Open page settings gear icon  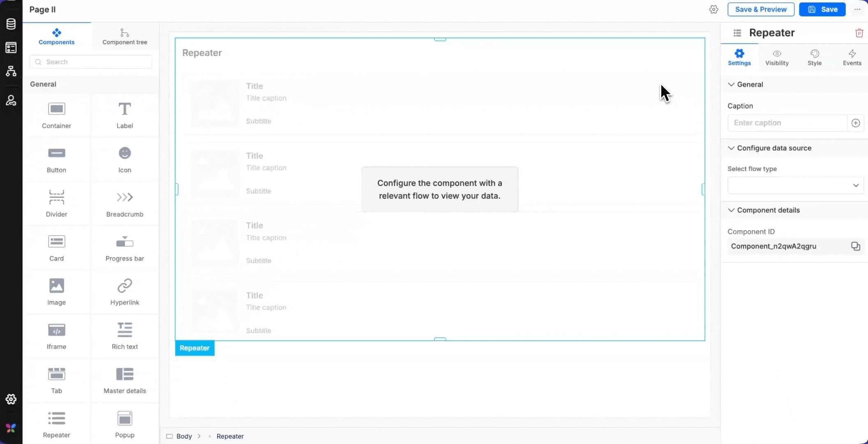(x=713, y=9)
